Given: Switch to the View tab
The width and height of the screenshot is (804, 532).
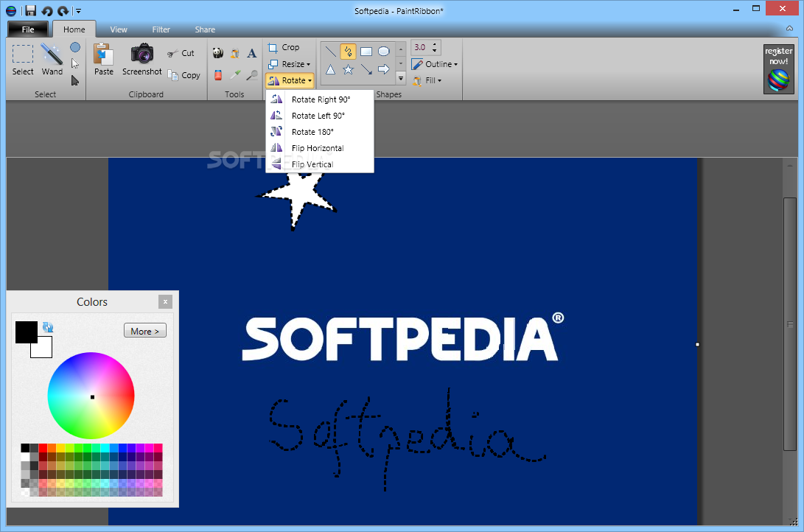Looking at the screenshot, I should (119, 29).
